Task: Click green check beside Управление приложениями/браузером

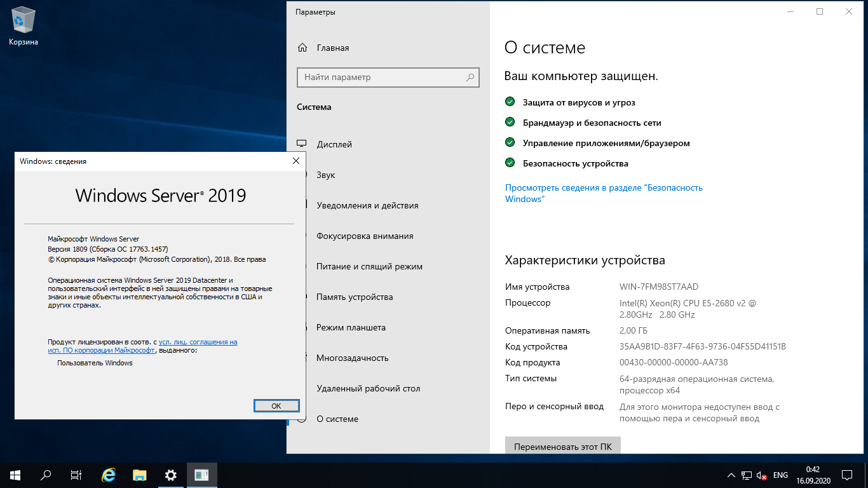Action: tap(510, 142)
